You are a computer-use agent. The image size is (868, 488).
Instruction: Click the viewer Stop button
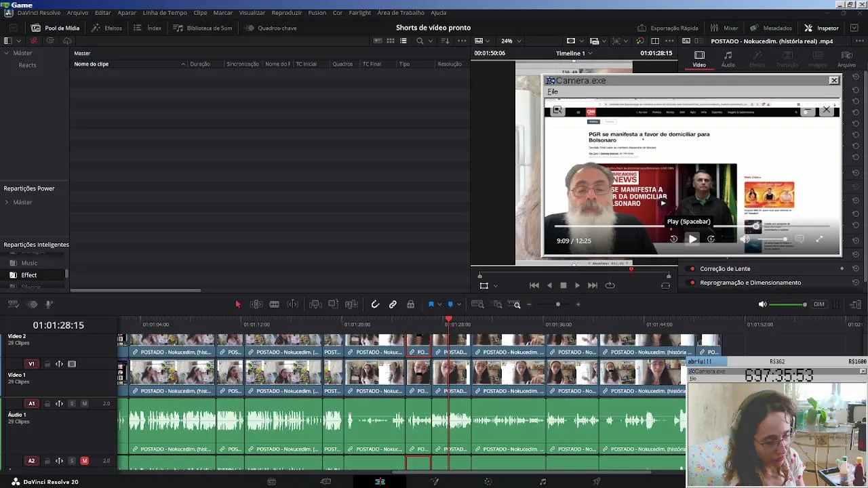563,285
